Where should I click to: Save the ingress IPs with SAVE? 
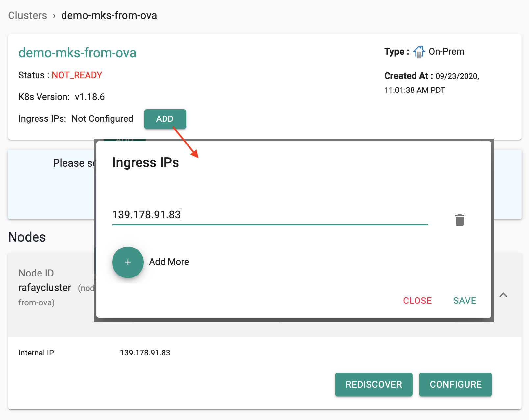pyautogui.click(x=465, y=301)
